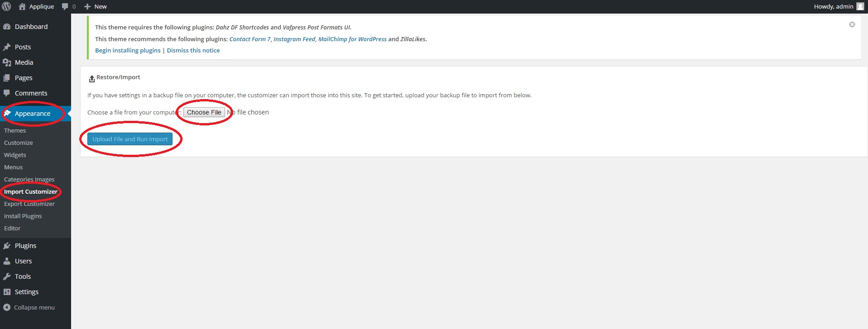Viewport: 868px width, 329px height.
Task: Click Dismiss this notice link
Action: point(193,50)
